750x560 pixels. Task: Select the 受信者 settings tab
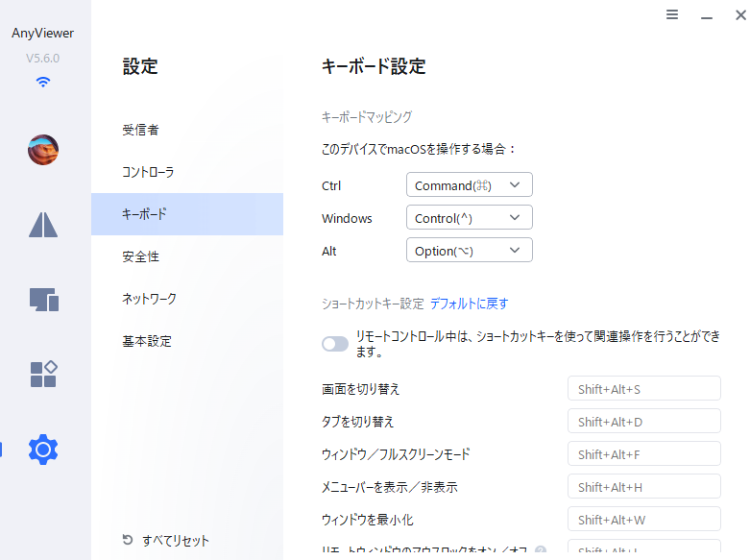point(187,130)
